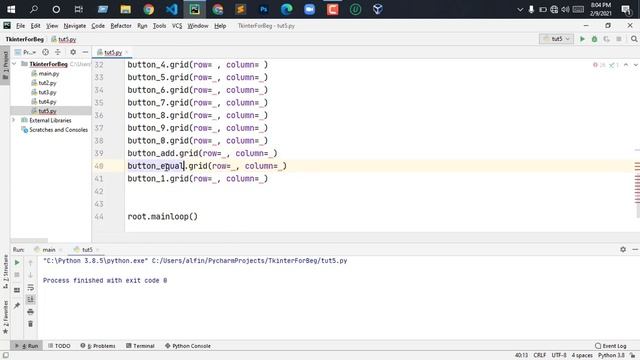Open the File menu

coord(20,26)
